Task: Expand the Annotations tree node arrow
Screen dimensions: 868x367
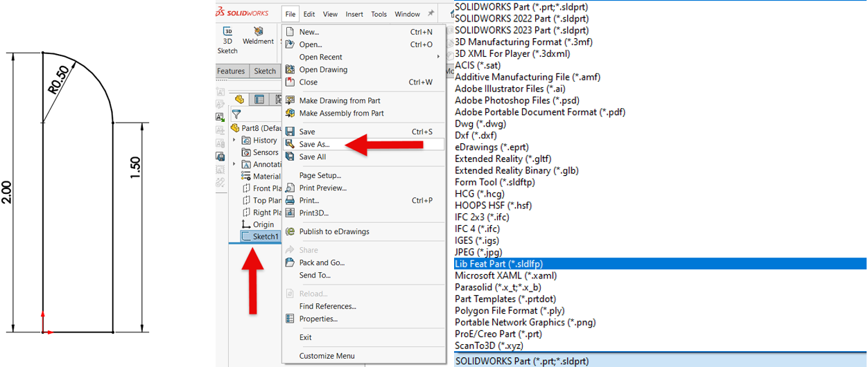Action: [x=234, y=164]
